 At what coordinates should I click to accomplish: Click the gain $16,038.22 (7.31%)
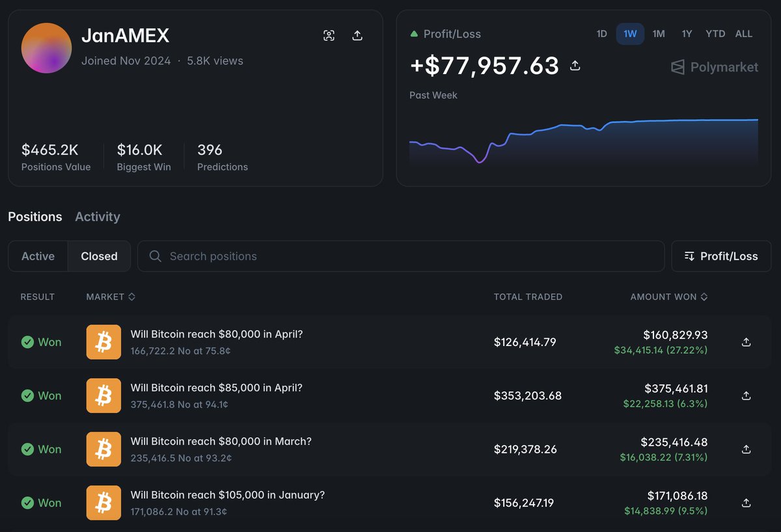coord(664,457)
